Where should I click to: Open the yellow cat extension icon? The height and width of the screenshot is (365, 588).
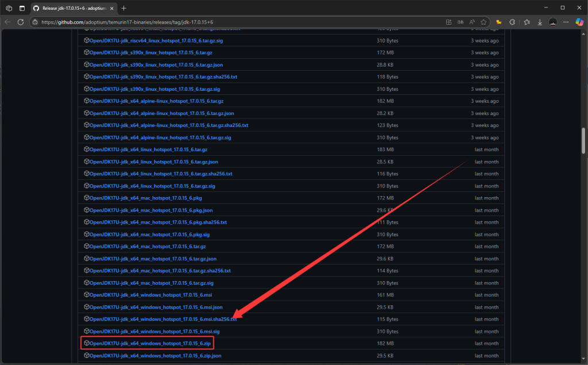[499, 22]
